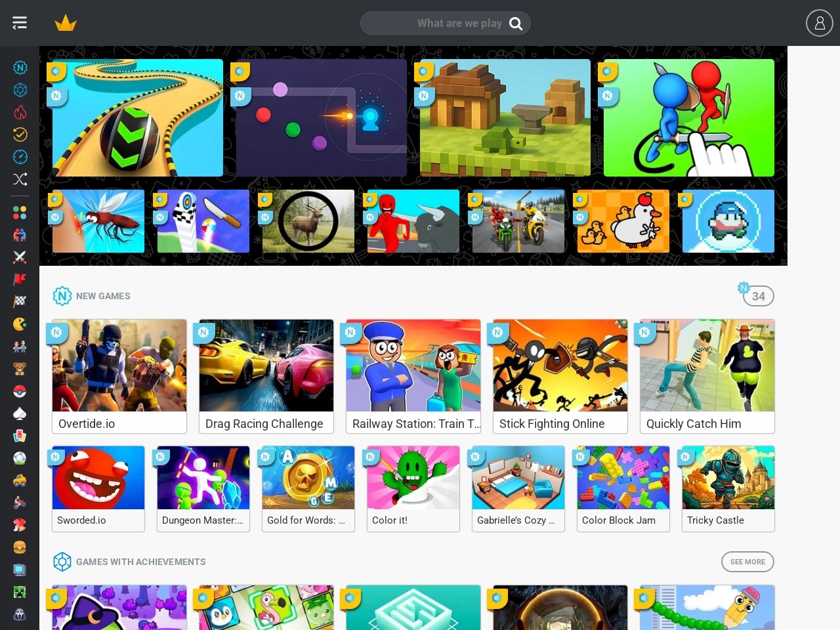The width and height of the screenshot is (840, 630).
Task: Open the blocky house crafting featured game
Action: click(505, 118)
